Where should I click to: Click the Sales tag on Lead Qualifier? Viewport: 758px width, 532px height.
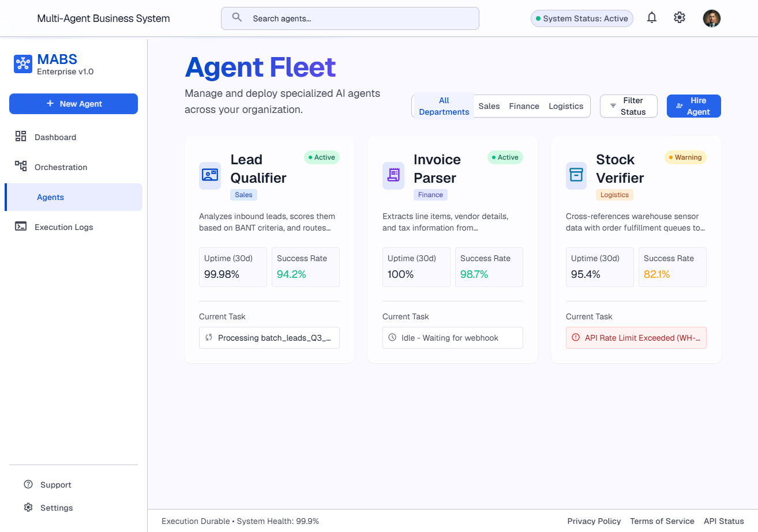point(243,195)
